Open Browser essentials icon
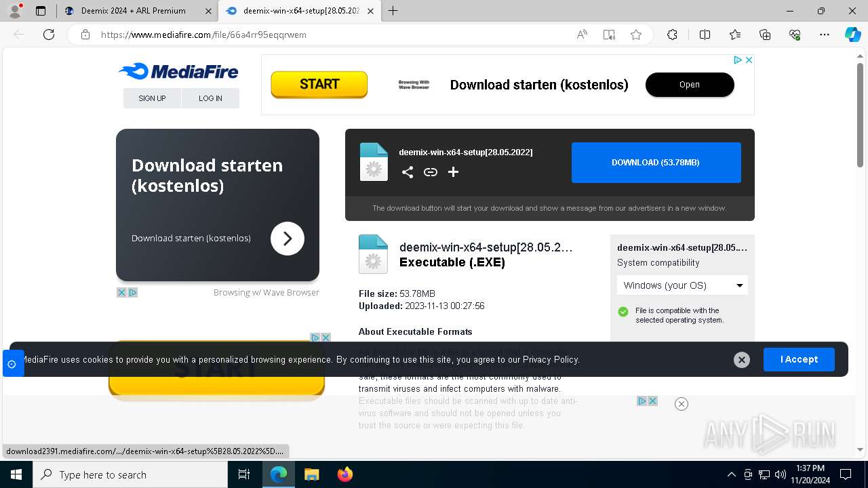Image resolution: width=868 pixels, height=488 pixels. click(795, 35)
